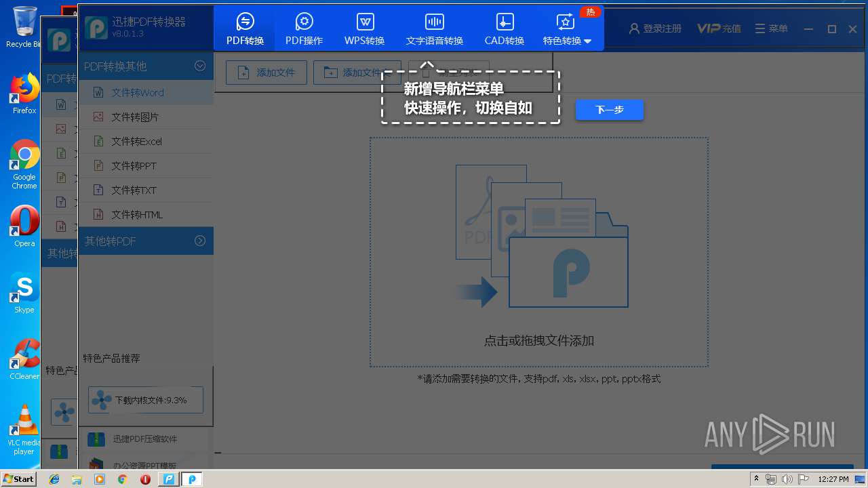Open media player from taskbar
The image size is (868, 488).
(x=100, y=479)
